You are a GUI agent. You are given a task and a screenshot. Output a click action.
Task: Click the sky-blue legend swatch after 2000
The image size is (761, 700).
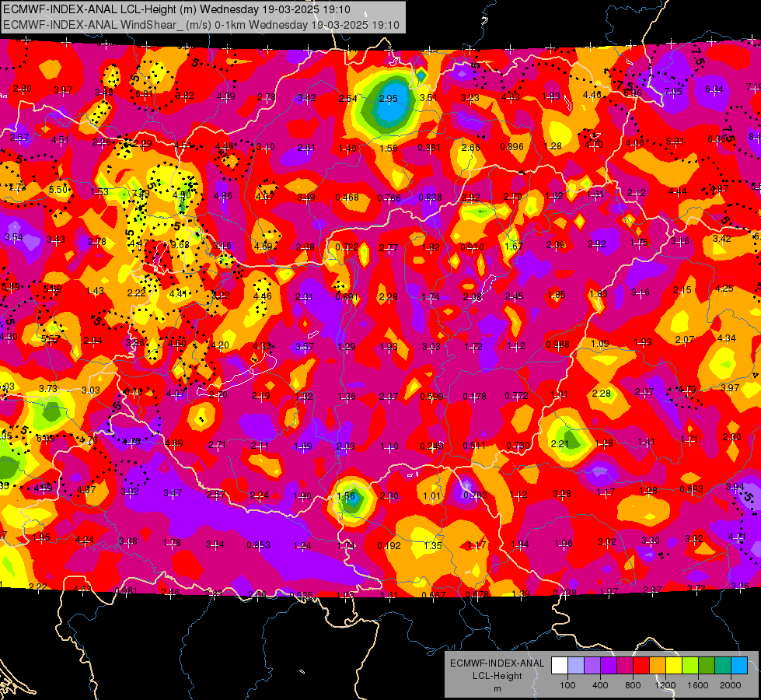739,666
